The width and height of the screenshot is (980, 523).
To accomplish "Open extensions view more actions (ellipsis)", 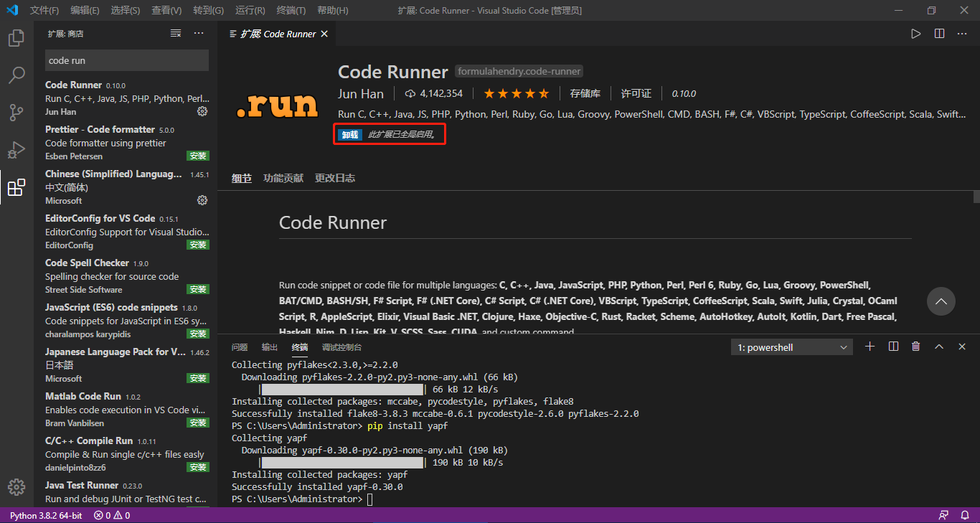I will [x=199, y=34].
